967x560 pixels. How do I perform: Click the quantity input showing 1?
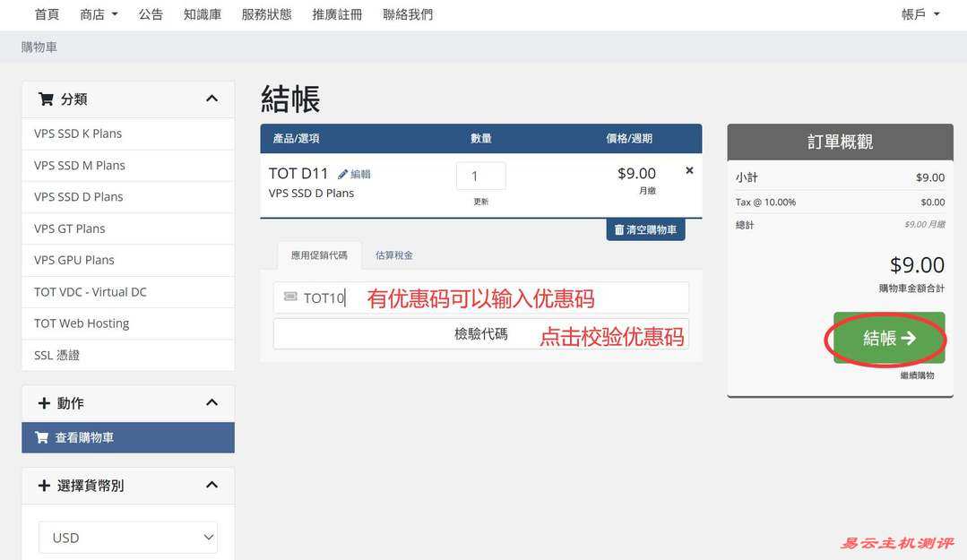point(480,176)
